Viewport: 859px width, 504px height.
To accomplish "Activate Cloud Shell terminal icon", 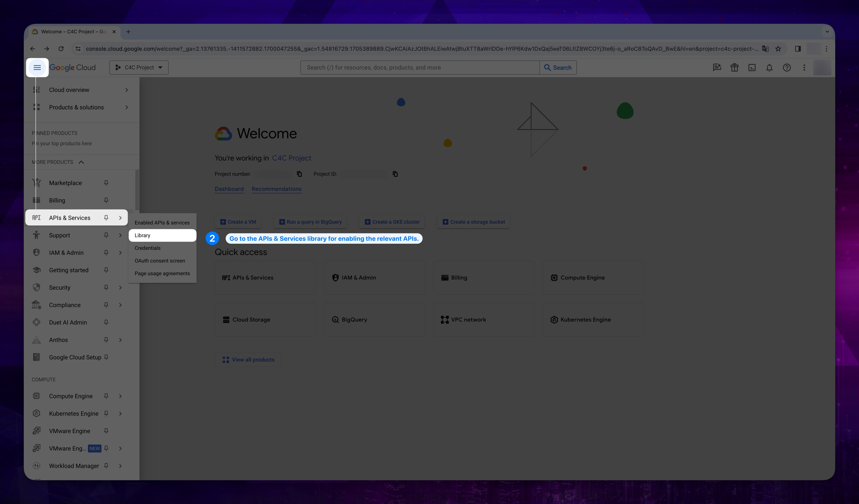I will click(x=752, y=68).
